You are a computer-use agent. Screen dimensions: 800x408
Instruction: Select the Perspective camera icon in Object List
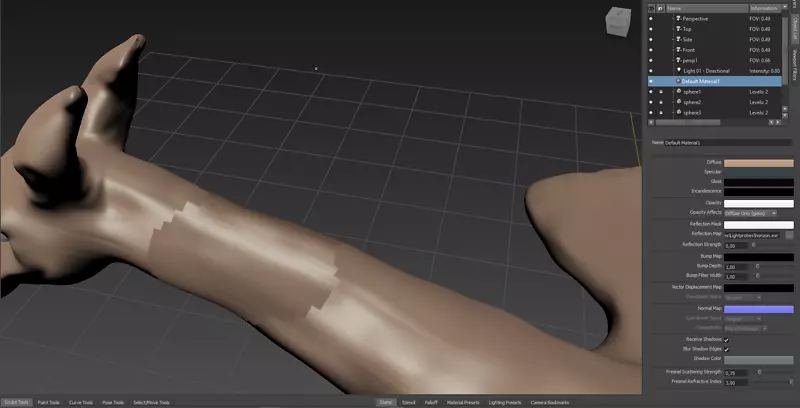tap(679, 18)
